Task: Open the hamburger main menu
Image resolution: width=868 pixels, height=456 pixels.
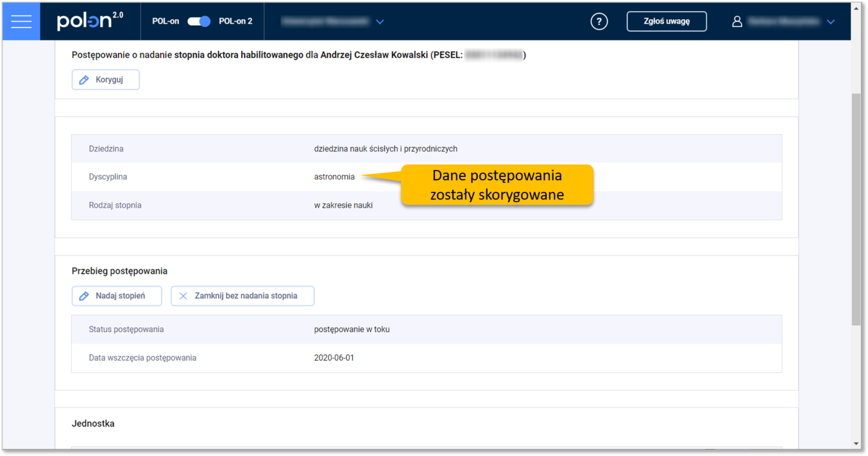Action: (21, 21)
